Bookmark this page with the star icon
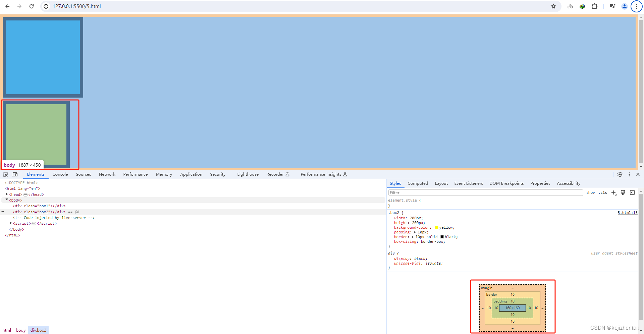The height and width of the screenshot is (334, 644). tap(553, 6)
